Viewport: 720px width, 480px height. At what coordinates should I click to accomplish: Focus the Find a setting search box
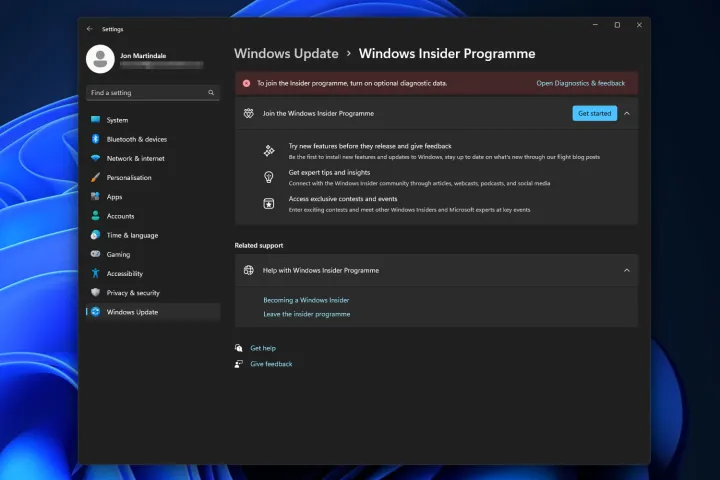click(x=152, y=93)
